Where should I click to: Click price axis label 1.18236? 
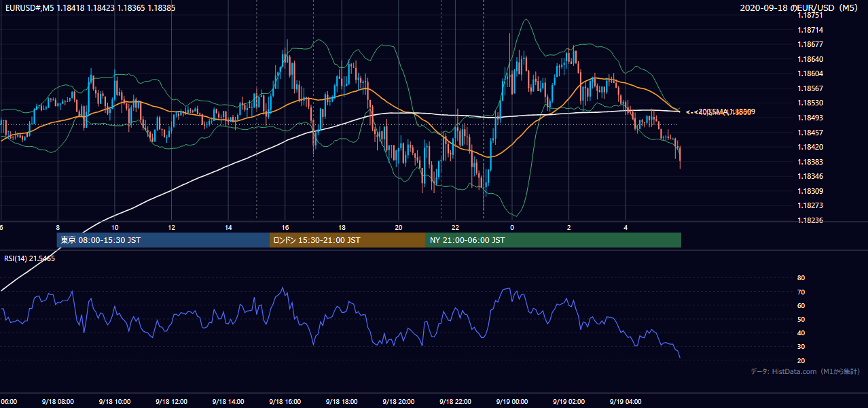click(810, 220)
